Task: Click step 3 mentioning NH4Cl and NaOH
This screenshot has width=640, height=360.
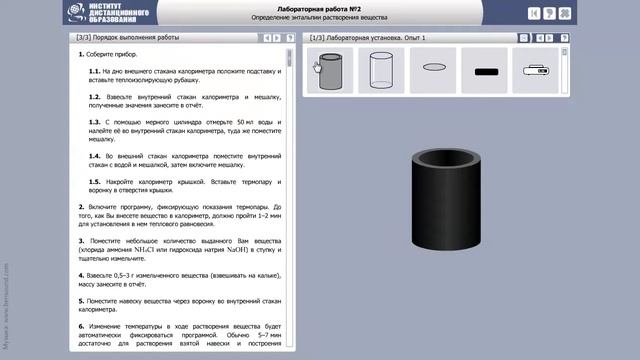Action: [x=180, y=249]
